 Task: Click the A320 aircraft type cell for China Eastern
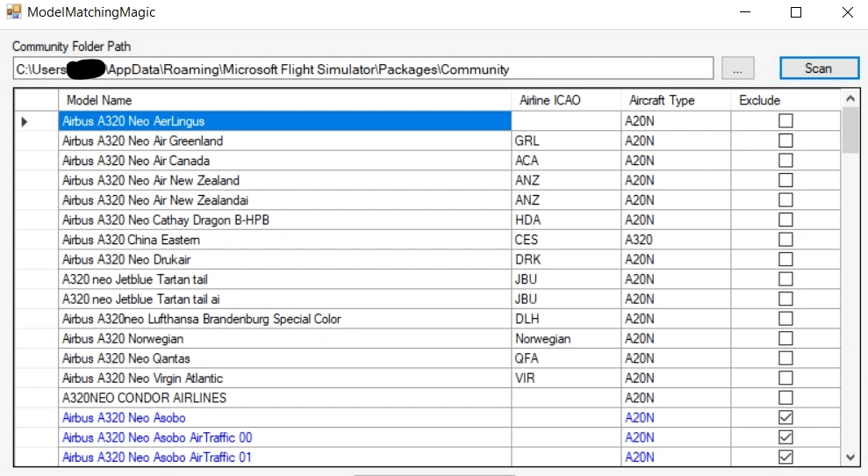676,240
